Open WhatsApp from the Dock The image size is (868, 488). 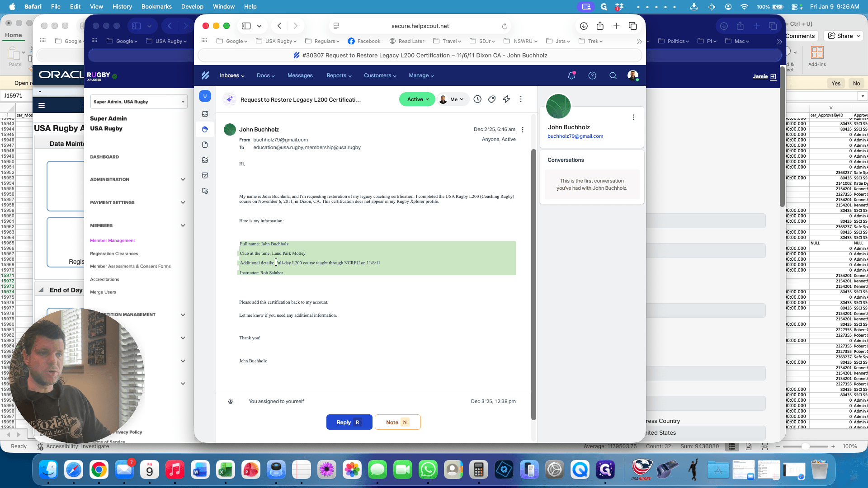click(428, 470)
